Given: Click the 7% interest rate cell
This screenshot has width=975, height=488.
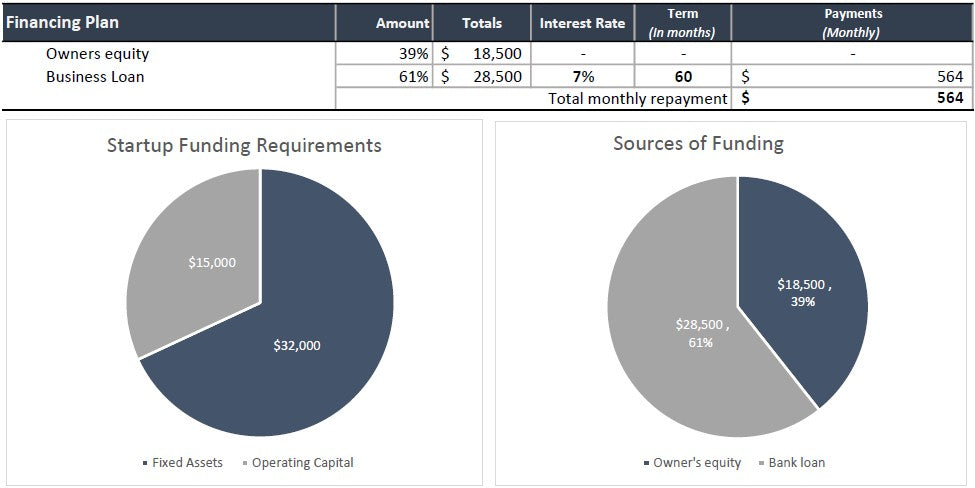Looking at the screenshot, I should tap(582, 77).
